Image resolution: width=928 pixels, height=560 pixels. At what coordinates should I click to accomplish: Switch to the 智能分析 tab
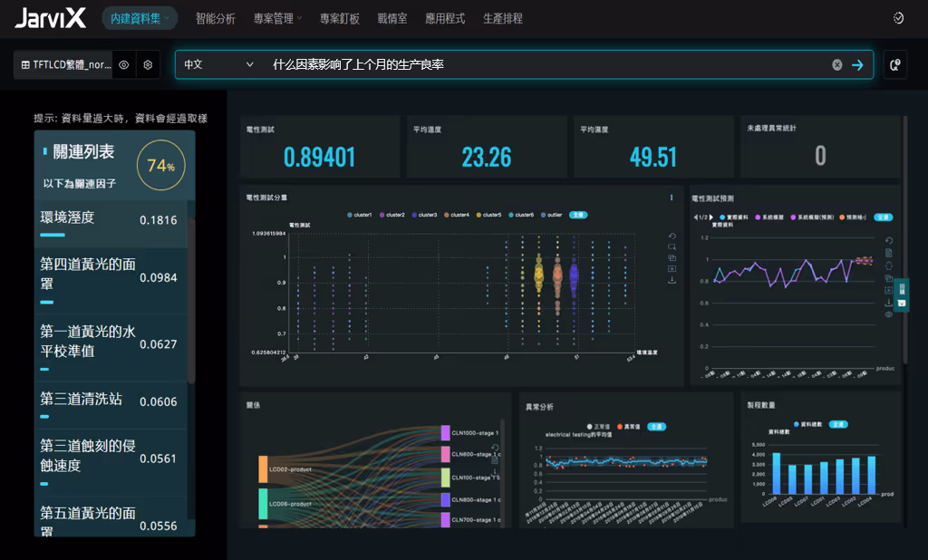pos(216,18)
